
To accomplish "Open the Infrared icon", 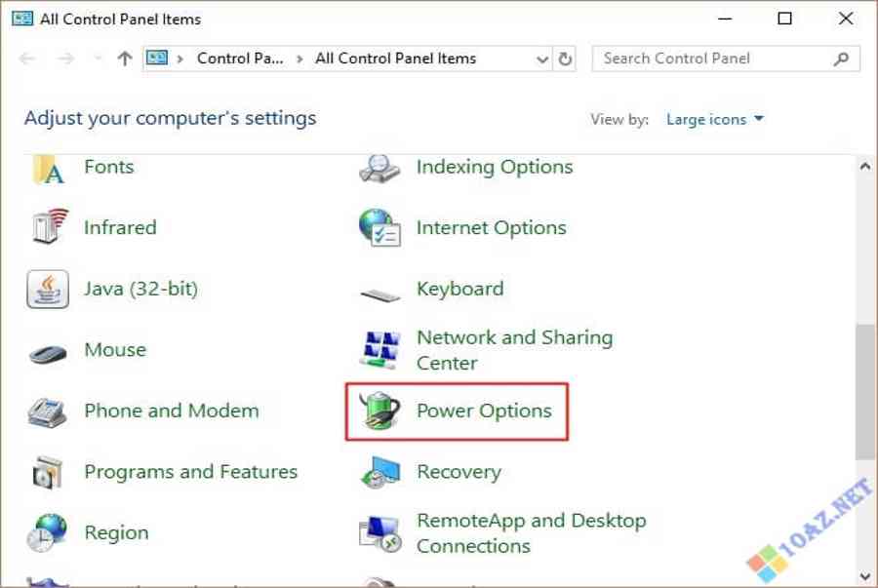I will [50, 226].
